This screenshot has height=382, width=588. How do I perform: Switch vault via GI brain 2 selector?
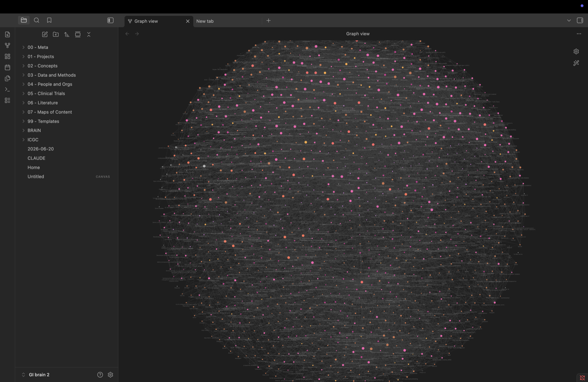tap(36, 375)
